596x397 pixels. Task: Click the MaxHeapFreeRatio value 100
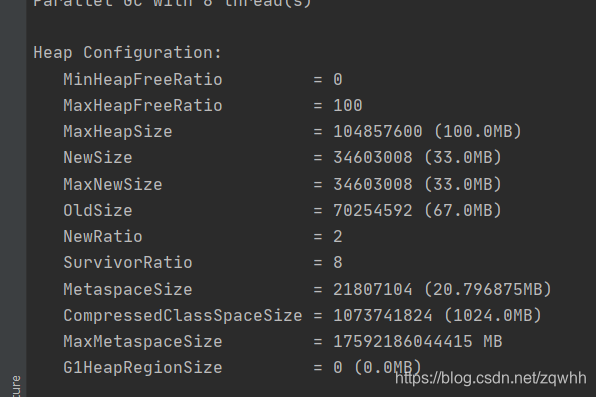tap(348, 105)
